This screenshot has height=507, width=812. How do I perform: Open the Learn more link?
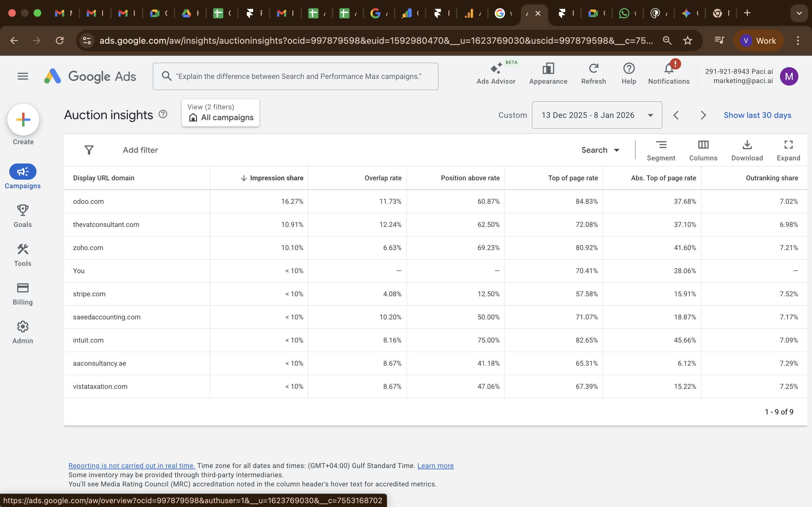pos(435,466)
